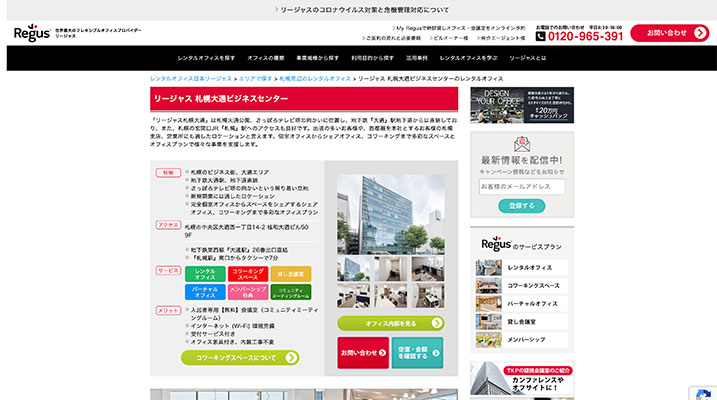This screenshot has height=400, width=717.
Task: Click オフィス内部を見る green button
Action: (x=391, y=323)
